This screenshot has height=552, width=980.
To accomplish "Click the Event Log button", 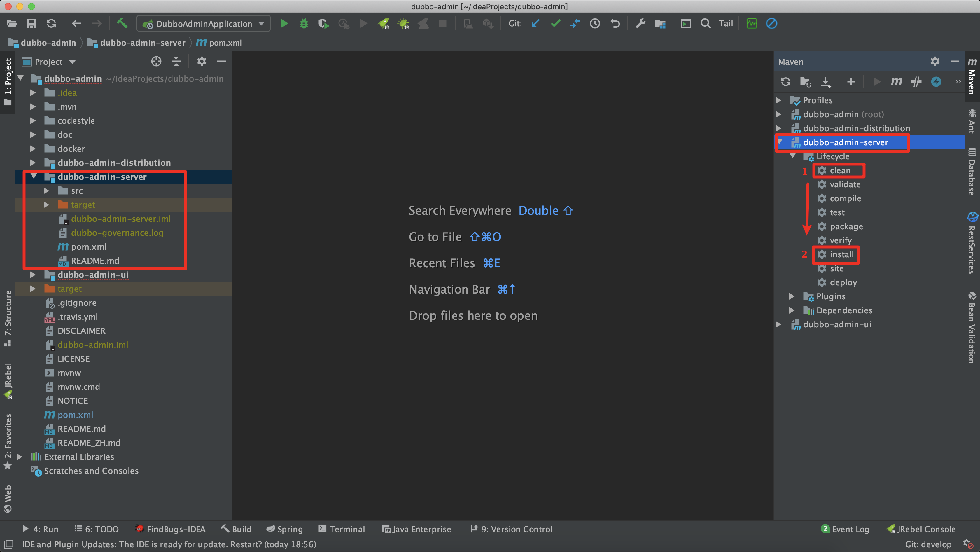I will click(x=845, y=529).
